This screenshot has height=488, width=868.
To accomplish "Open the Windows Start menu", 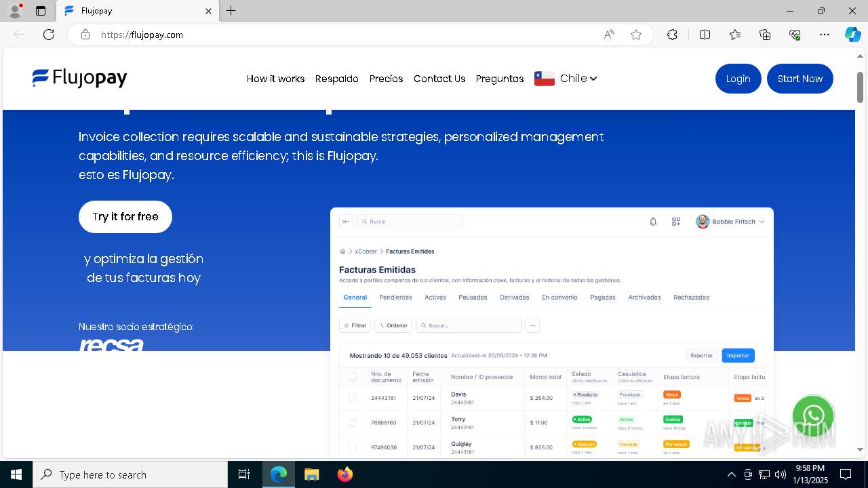I will [16, 474].
